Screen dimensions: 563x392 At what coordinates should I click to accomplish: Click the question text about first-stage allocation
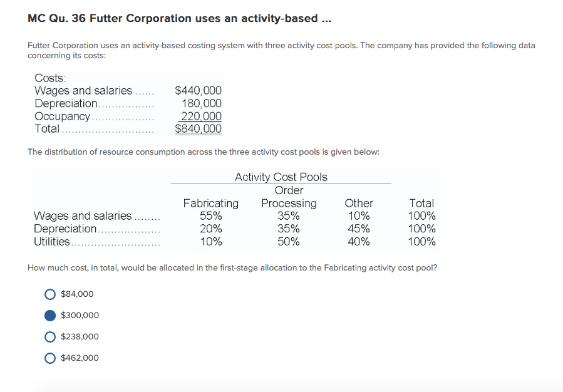point(232,267)
